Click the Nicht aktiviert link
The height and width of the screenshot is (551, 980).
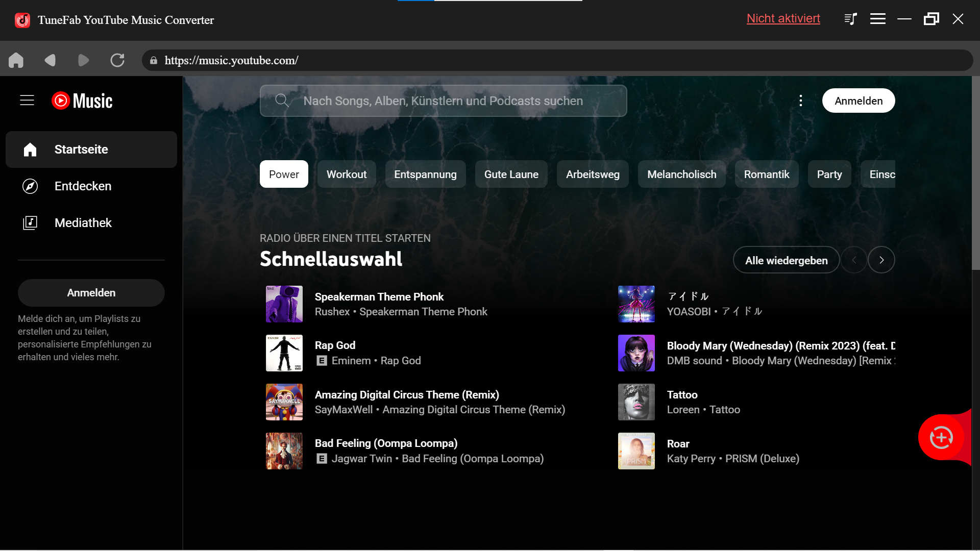point(783,18)
